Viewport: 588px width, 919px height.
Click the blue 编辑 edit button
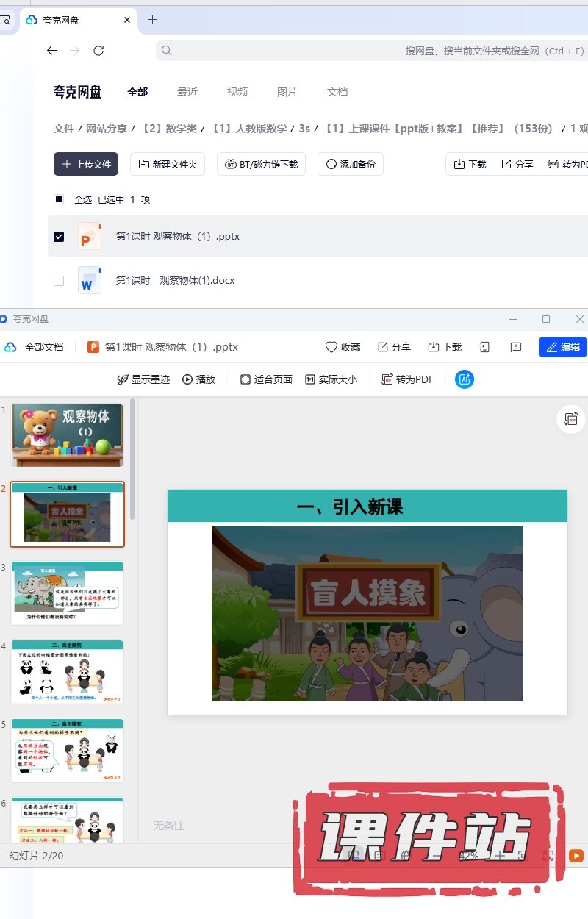coord(562,347)
